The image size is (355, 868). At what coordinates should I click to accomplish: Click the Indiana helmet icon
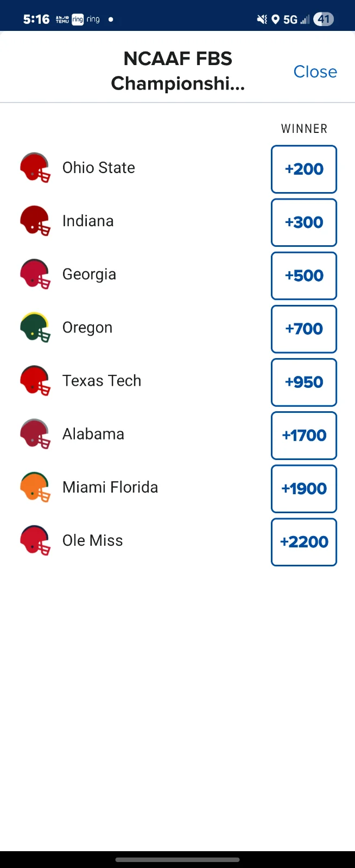point(35,221)
